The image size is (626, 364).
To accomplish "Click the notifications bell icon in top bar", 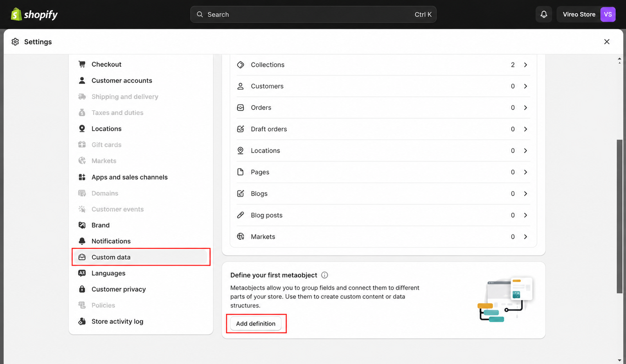I will click(x=543, y=14).
